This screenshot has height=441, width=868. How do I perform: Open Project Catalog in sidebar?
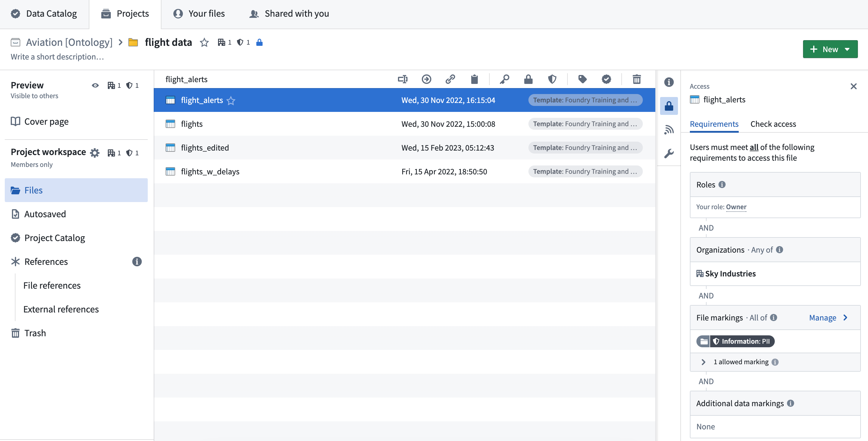click(x=55, y=237)
